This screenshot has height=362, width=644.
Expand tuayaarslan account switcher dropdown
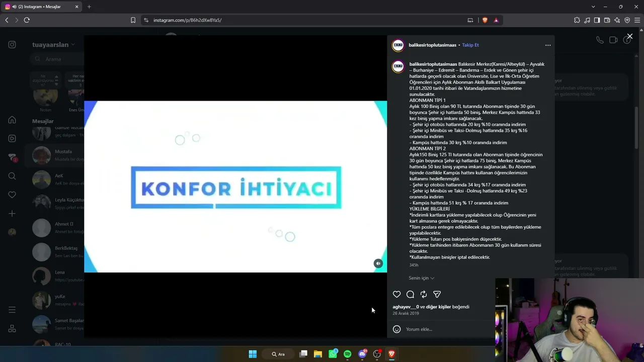coord(53,45)
